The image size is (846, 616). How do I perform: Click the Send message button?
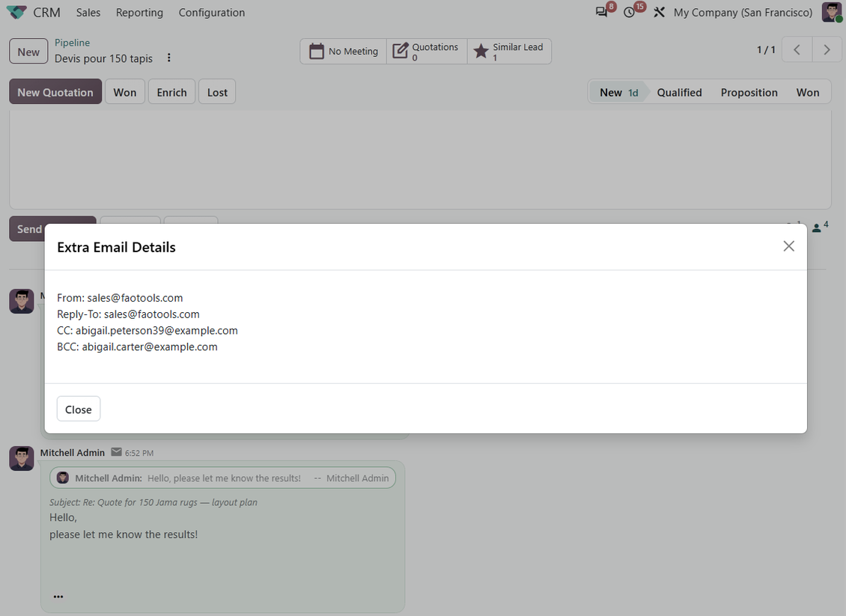click(x=28, y=229)
